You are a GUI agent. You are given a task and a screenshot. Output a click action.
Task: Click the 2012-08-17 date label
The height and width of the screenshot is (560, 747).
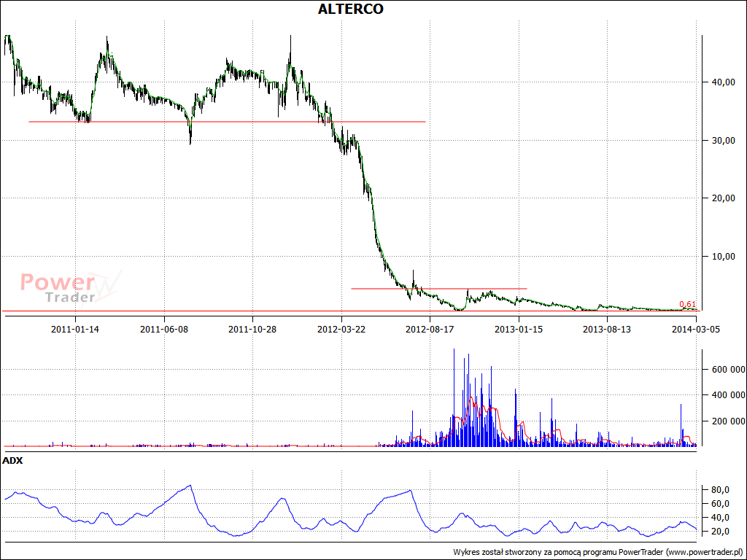pyautogui.click(x=430, y=329)
